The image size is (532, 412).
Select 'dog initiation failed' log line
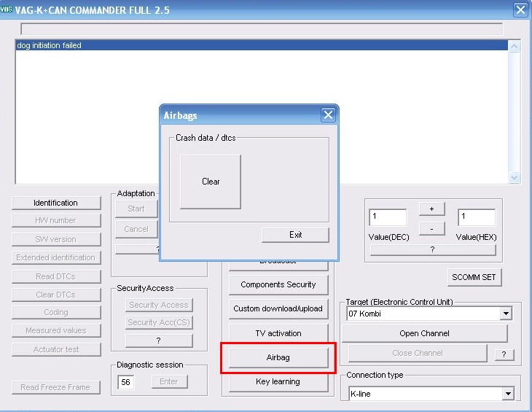[x=262, y=45]
